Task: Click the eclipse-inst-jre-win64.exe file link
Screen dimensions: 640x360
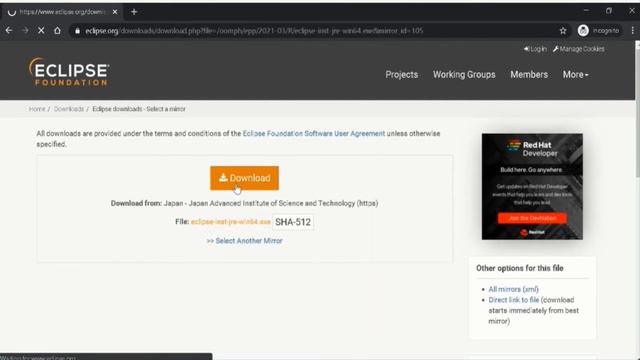Action: [x=231, y=222]
